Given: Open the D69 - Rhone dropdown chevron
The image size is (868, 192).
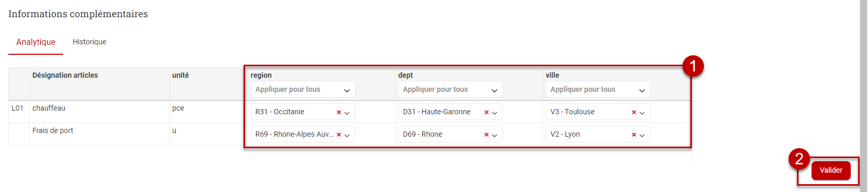Looking at the screenshot, I should (494, 135).
